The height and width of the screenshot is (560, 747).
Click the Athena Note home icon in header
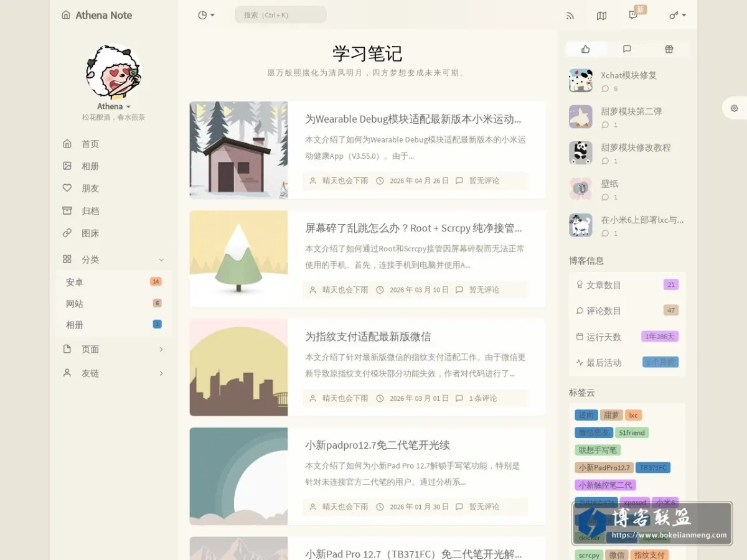[x=66, y=15]
